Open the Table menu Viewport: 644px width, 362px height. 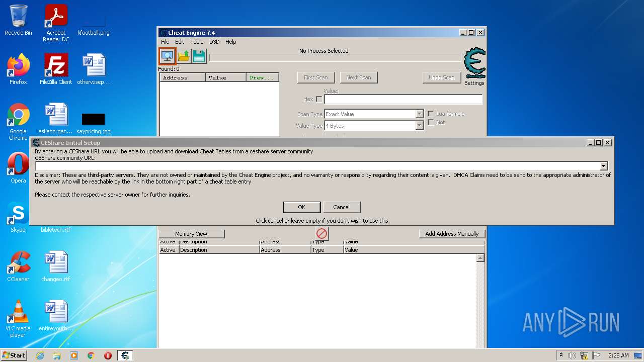(197, 42)
